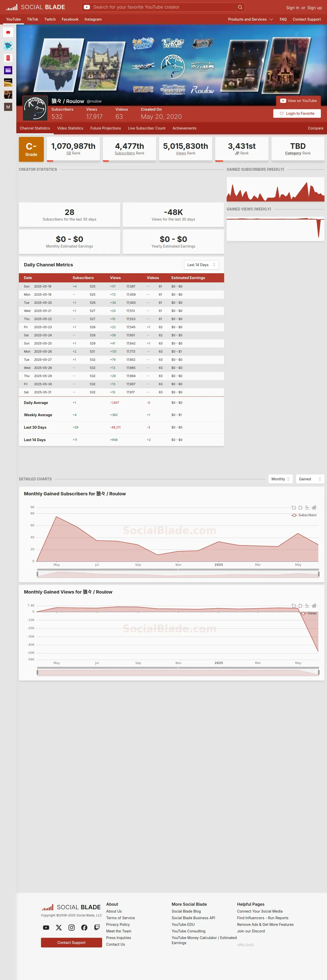Image resolution: width=327 pixels, height=980 pixels.
Task: Click the YouTube icon inside search bar
Action: 87,7
